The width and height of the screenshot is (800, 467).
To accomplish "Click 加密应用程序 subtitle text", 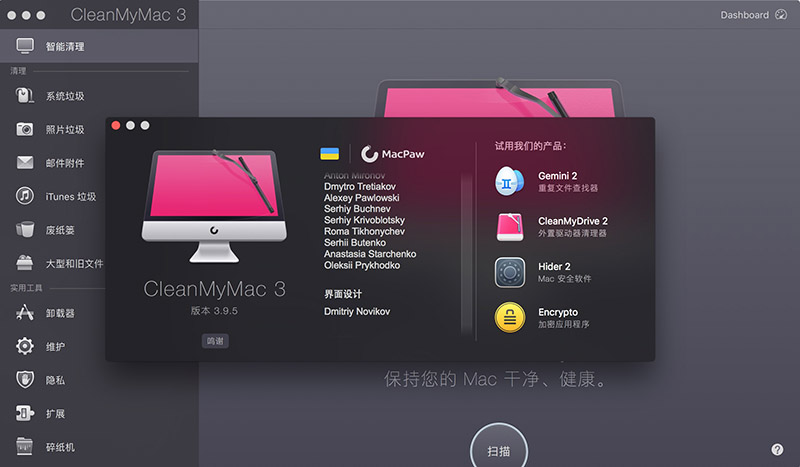I will click(x=564, y=324).
